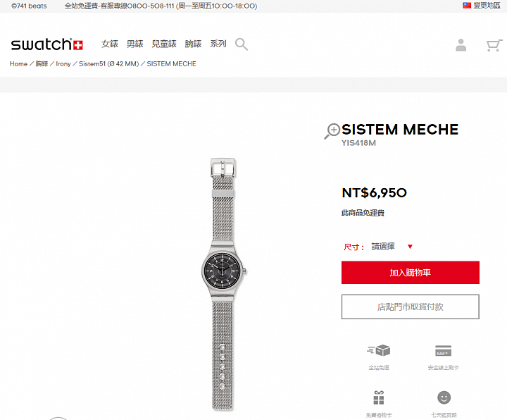Open the 男錶 menu

click(x=134, y=44)
